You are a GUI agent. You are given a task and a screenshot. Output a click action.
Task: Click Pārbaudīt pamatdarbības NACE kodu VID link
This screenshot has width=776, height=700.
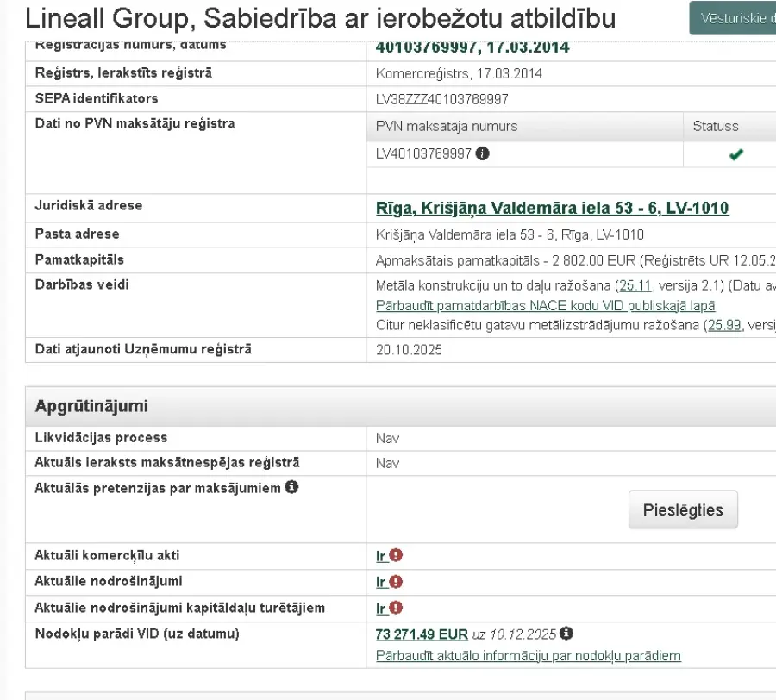tap(545, 305)
